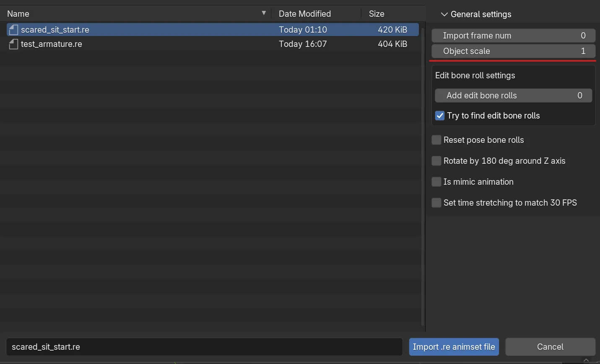Click the Cancel button
Viewport: 600px width, 364px height.
click(550, 347)
